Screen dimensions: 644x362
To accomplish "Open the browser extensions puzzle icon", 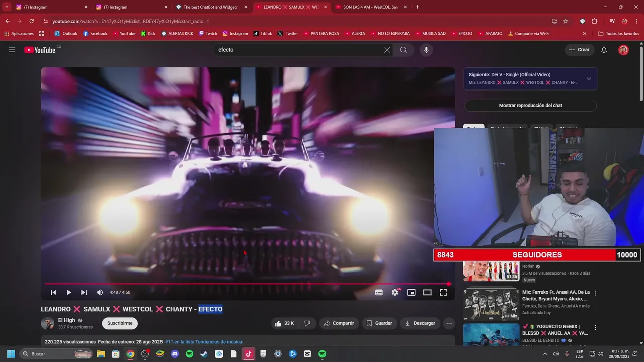I will point(594,21).
